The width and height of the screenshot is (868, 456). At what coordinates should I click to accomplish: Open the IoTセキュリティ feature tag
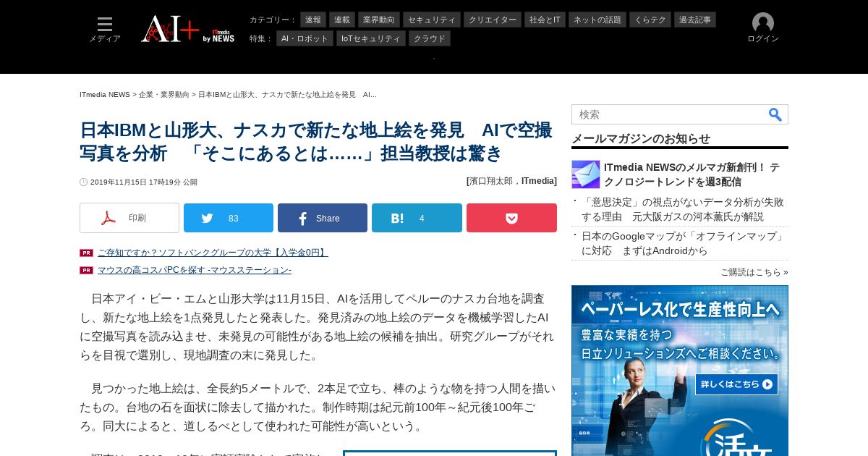point(371,38)
